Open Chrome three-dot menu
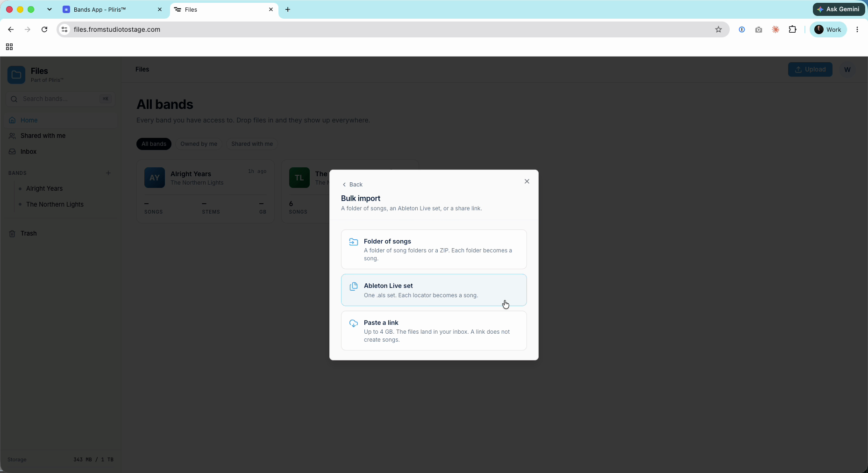The height and width of the screenshot is (473, 868). click(x=857, y=29)
